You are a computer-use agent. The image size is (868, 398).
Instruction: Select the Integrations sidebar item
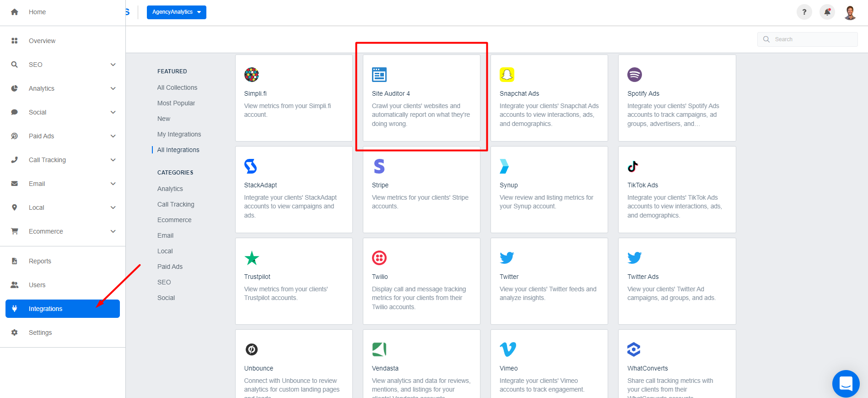(x=63, y=309)
